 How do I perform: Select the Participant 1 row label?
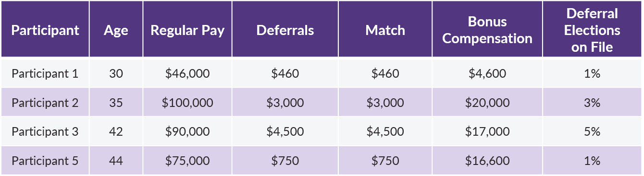click(45, 74)
